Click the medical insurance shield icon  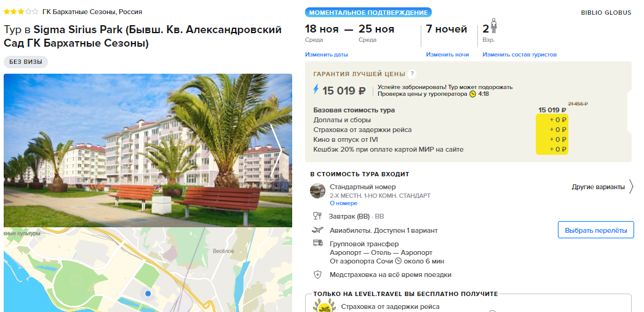(x=317, y=275)
